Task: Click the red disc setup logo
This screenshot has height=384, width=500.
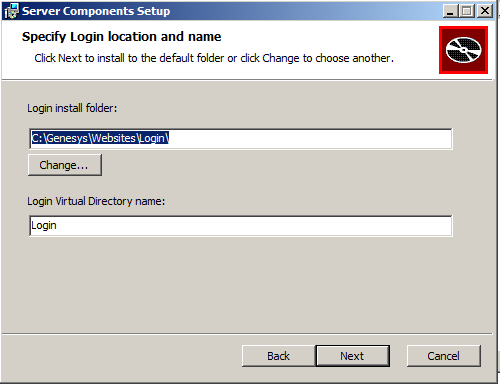Action: [463, 50]
